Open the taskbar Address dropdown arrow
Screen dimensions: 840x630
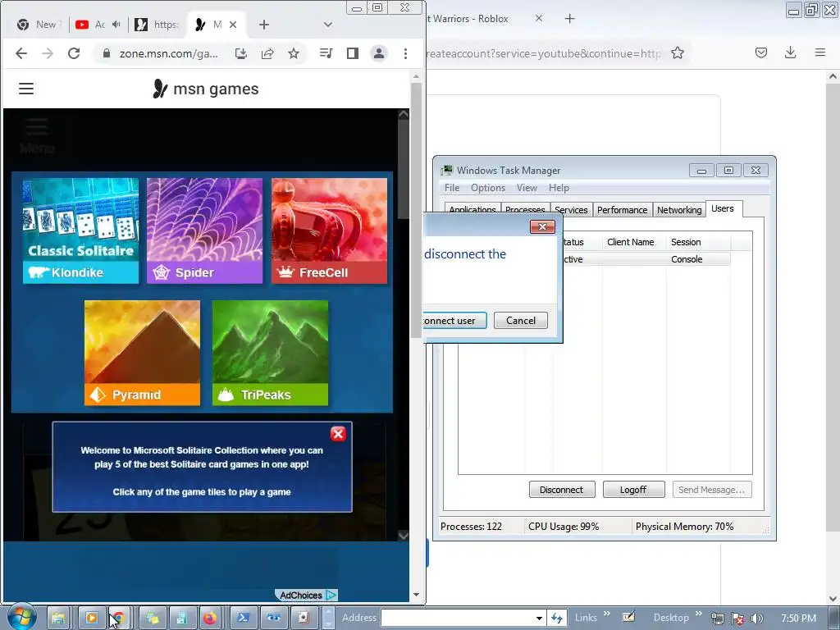pyautogui.click(x=539, y=619)
